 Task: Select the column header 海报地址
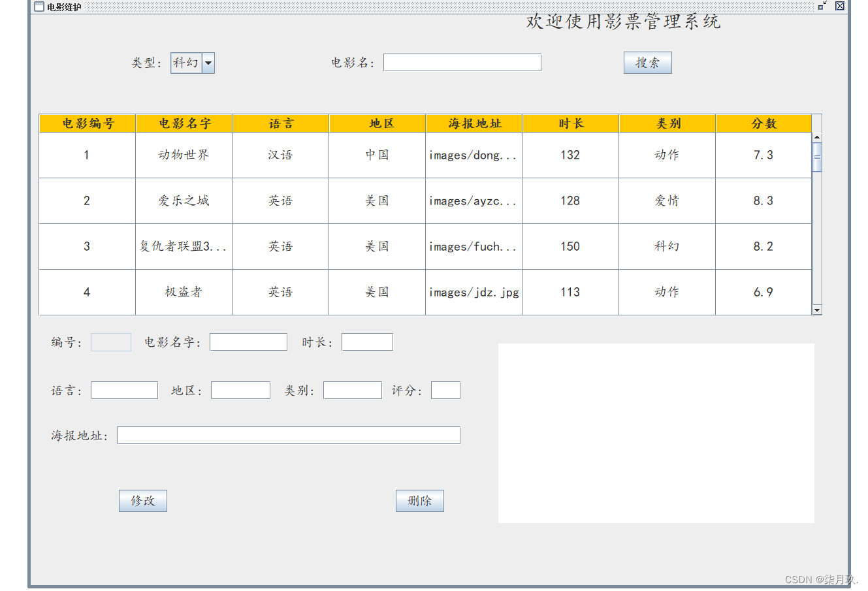pyautogui.click(x=474, y=123)
